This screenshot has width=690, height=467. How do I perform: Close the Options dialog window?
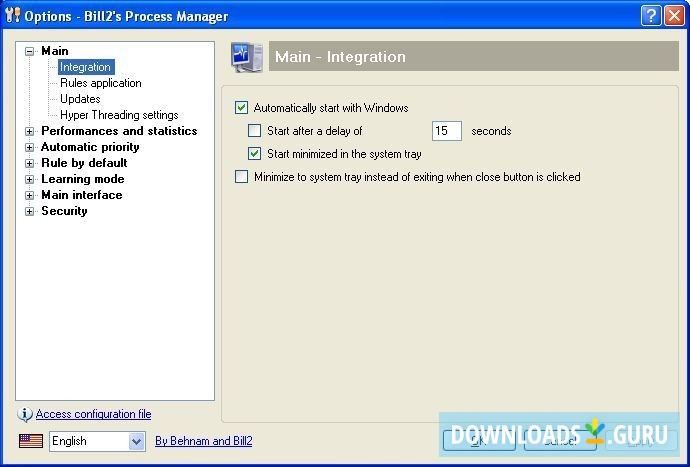pos(674,16)
